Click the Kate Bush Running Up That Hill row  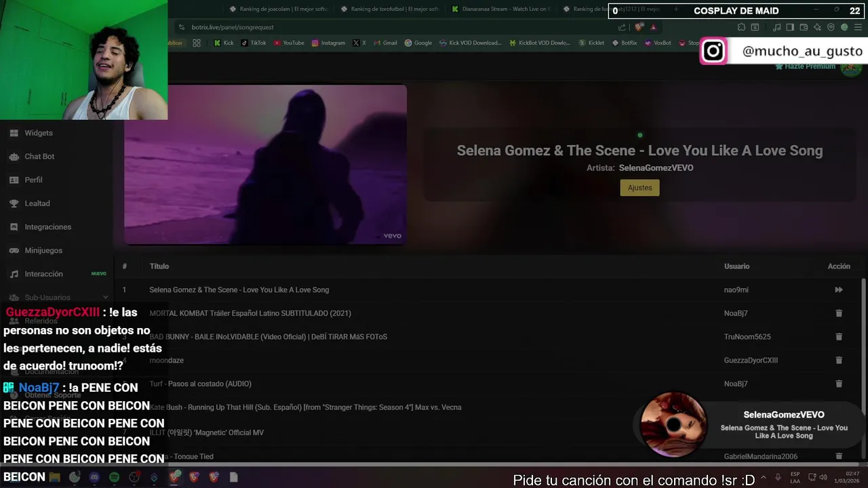pyautogui.click(x=488, y=407)
